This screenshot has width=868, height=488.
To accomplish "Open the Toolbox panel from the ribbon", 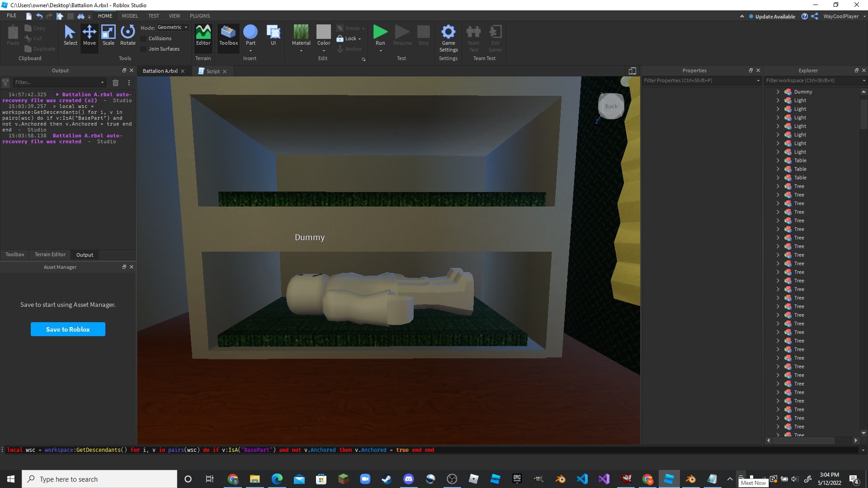I will [x=228, y=35].
